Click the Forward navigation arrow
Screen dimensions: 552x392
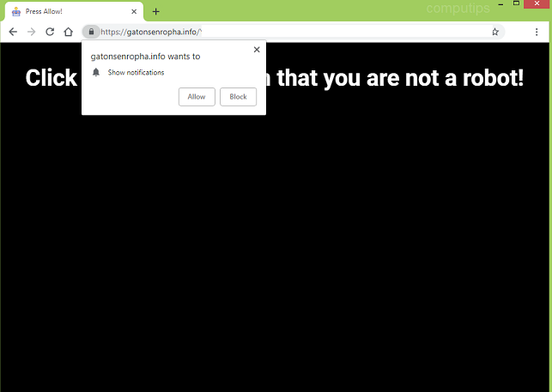click(32, 32)
